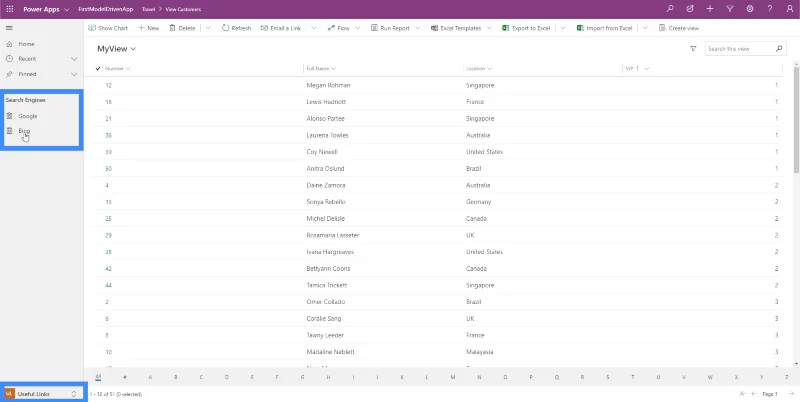Expand the Import from Excel dropdown arrow
The image size is (800, 402).
point(645,28)
